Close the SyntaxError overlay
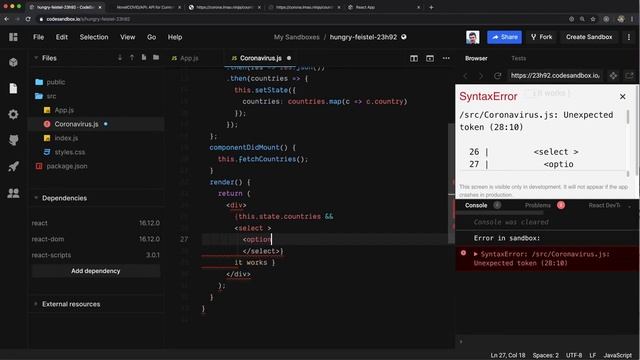Viewport: 640px width, 360px height. click(x=622, y=97)
